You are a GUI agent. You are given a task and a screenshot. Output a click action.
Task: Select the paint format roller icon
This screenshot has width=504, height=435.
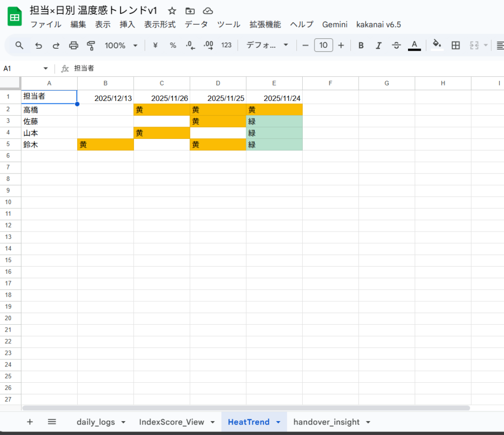pos(91,45)
